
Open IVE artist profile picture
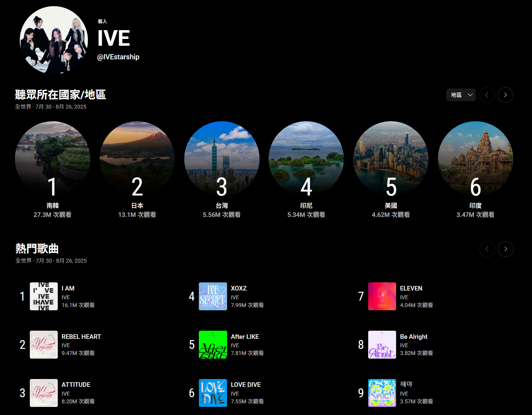(x=54, y=40)
